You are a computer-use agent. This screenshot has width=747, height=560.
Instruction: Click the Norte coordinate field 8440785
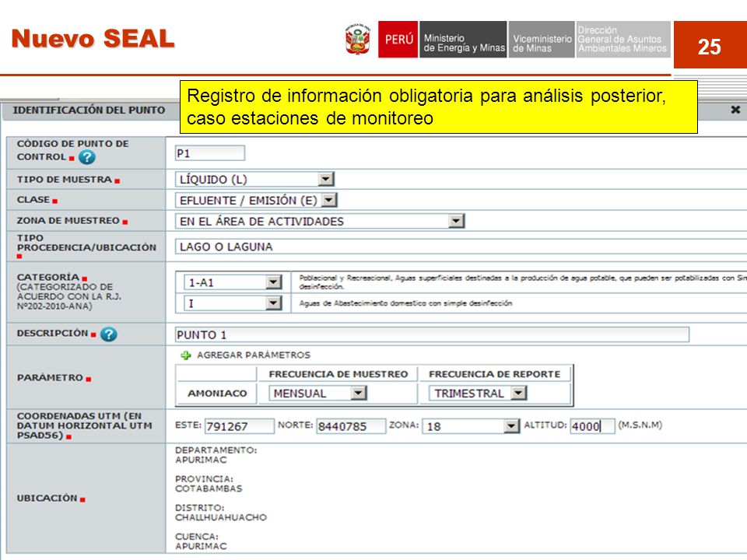(351, 425)
